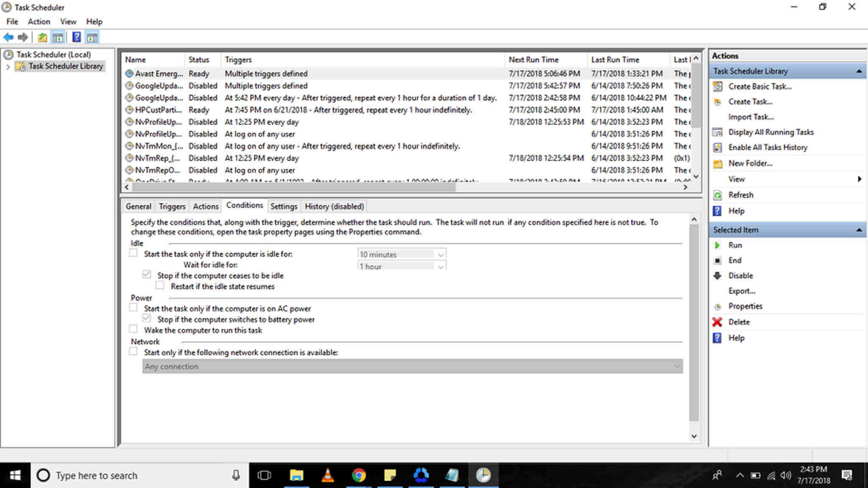Screen dimensions: 868x488
Task: Enable start task only on AC power
Action: 134,307
